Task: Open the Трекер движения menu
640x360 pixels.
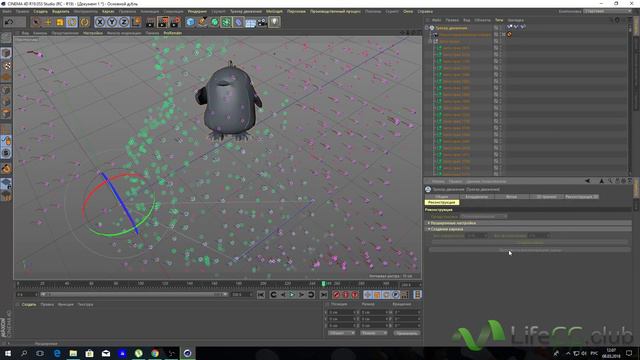Action: click(246, 11)
